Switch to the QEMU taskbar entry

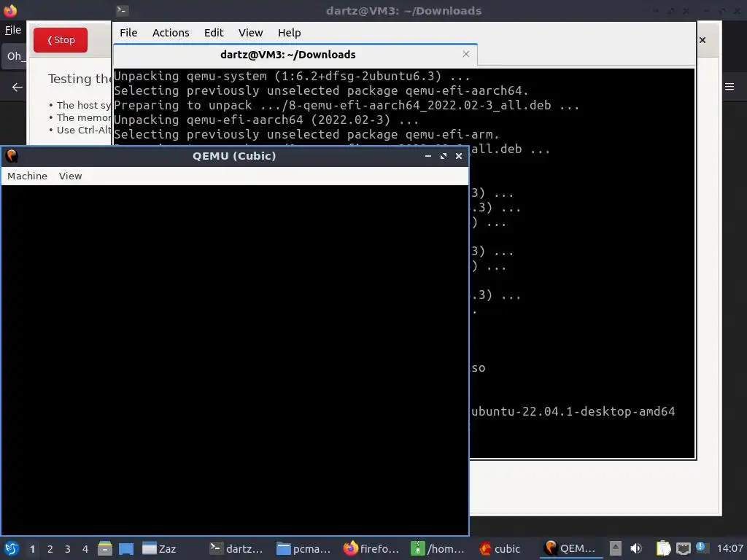[570, 548]
